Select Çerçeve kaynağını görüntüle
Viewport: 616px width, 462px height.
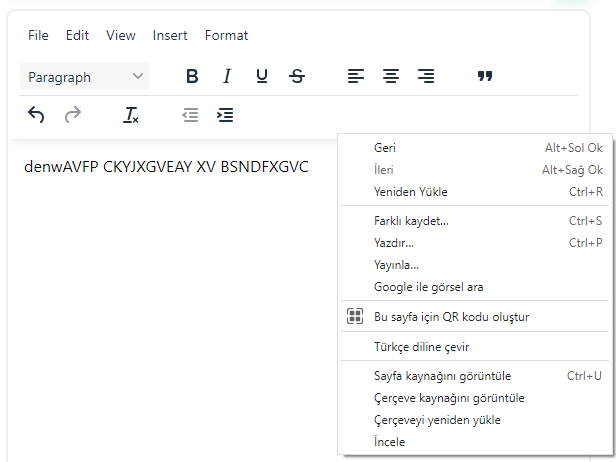[475, 398]
